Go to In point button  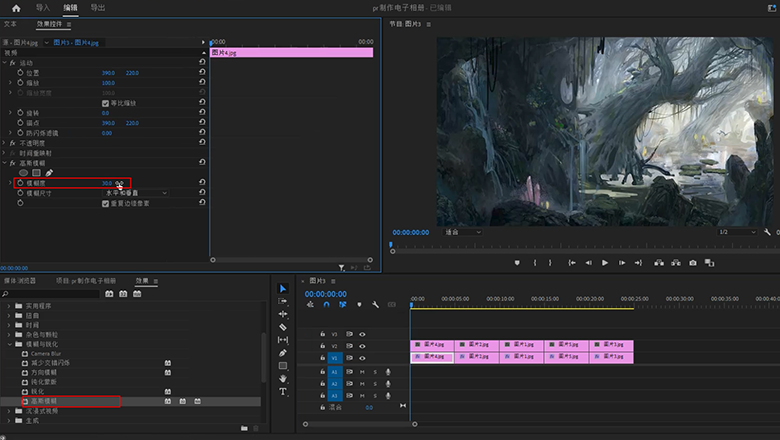pyautogui.click(x=572, y=263)
